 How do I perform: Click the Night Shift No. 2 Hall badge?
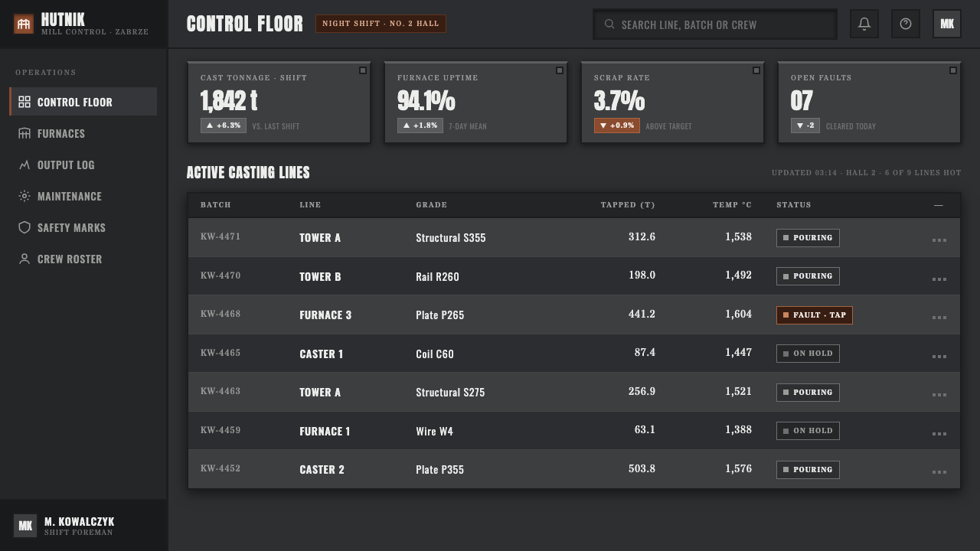tap(381, 24)
